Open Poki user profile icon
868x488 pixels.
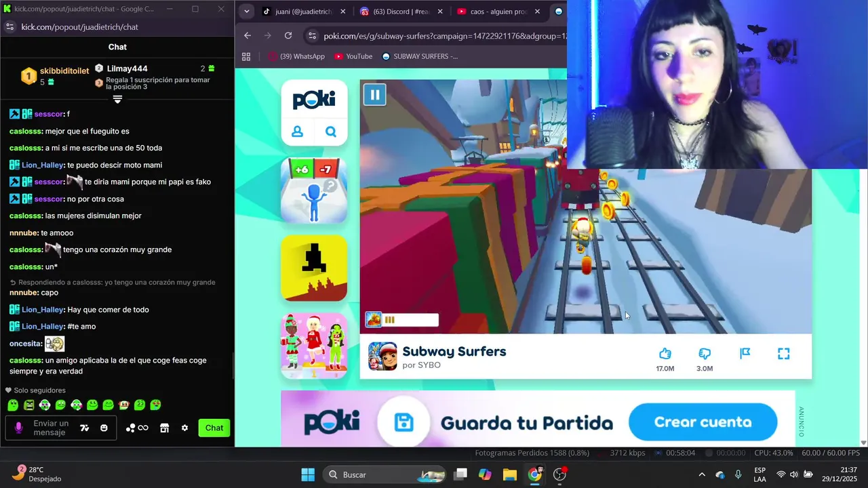pyautogui.click(x=297, y=131)
